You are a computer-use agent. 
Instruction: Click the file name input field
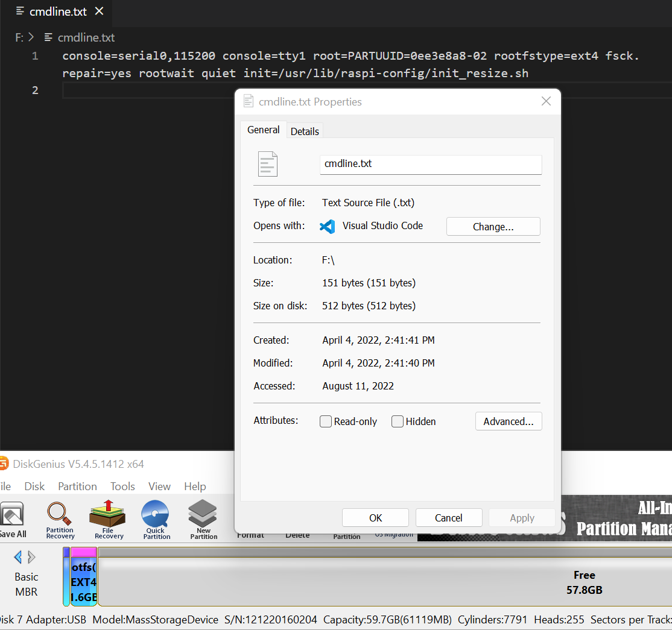coord(430,164)
